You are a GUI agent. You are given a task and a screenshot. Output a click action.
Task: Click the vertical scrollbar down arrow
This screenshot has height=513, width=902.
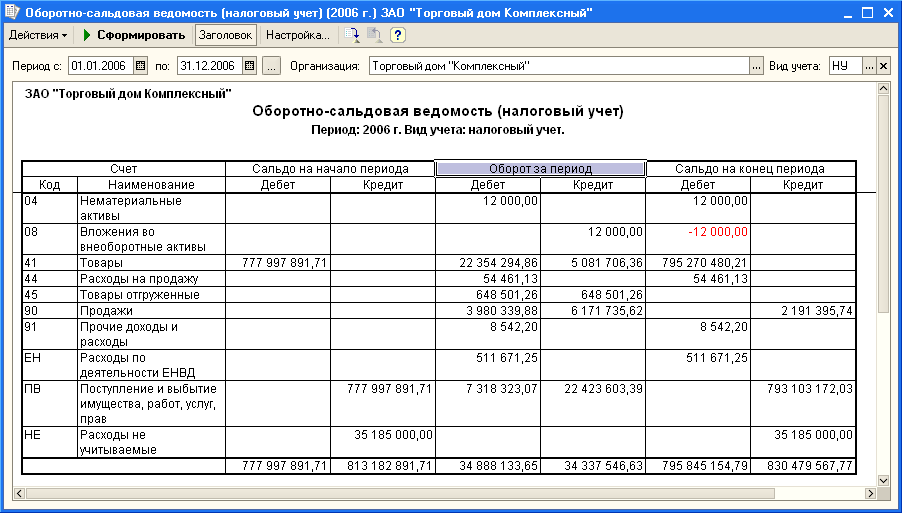point(883,480)
